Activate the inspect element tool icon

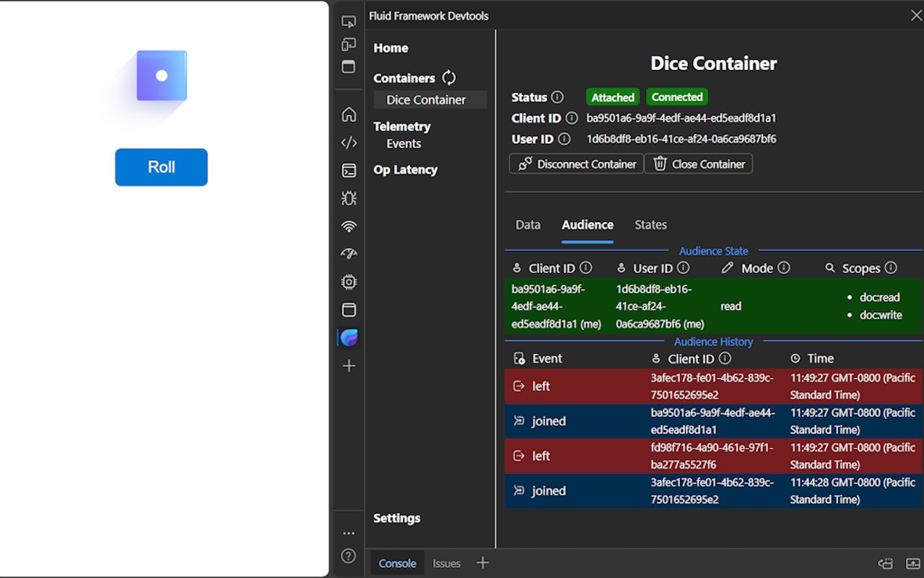pos(349,22)
